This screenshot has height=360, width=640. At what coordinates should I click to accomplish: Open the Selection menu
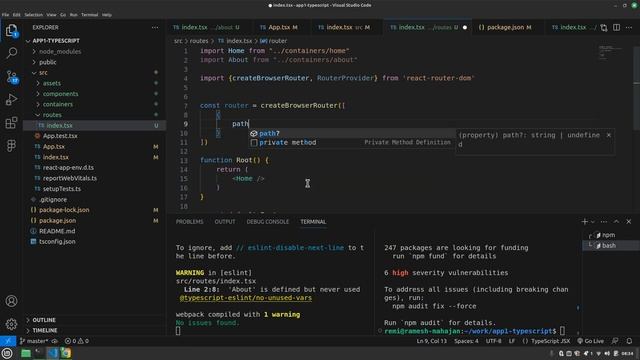click(33, 15)
